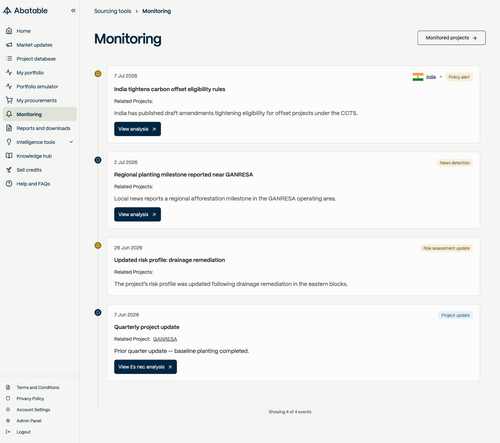Viewport: 500px width, 443px height.
Task: Open My portfolio menu item
Action: coord(30,73)
